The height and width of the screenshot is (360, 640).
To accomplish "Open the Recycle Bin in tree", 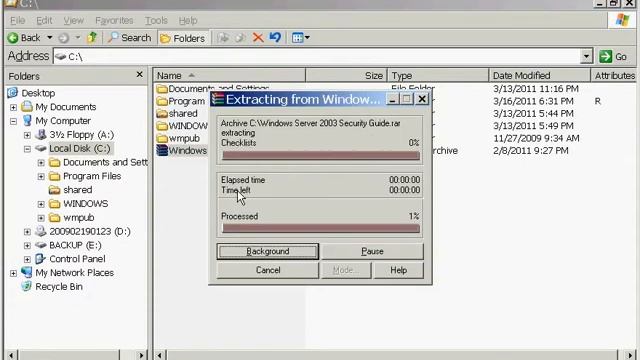I will [59, 287].
